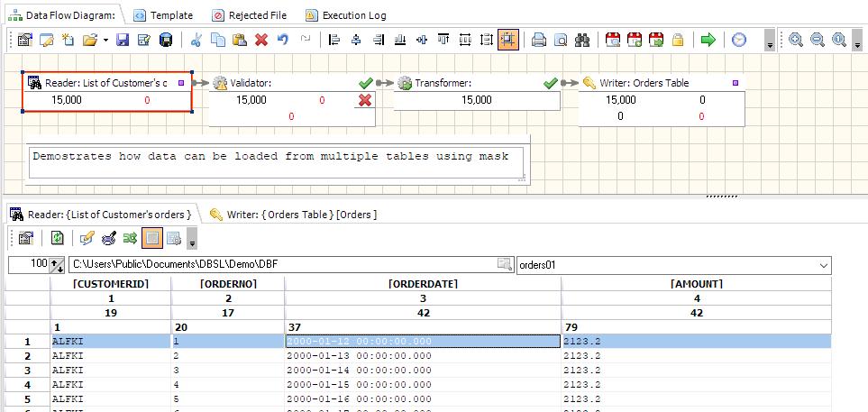Select the Transformer node in the diagram
868x412 pixels.
[477, 93]
